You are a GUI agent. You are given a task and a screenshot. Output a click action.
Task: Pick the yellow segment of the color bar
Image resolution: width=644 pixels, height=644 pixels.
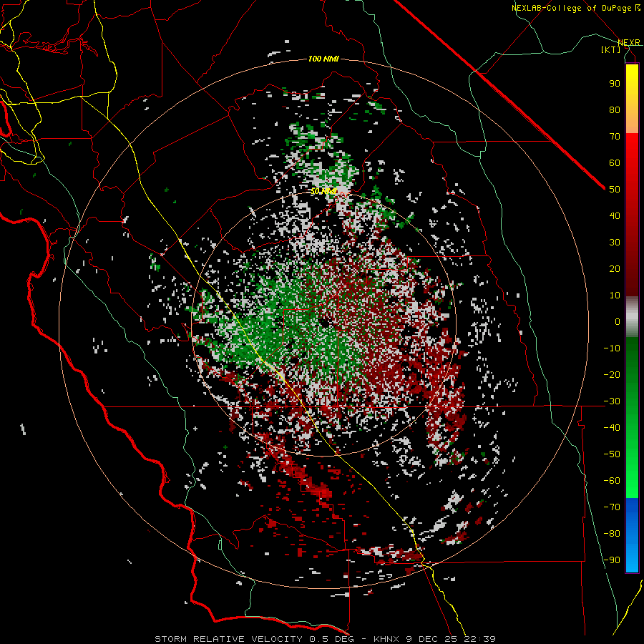[632, 99]
